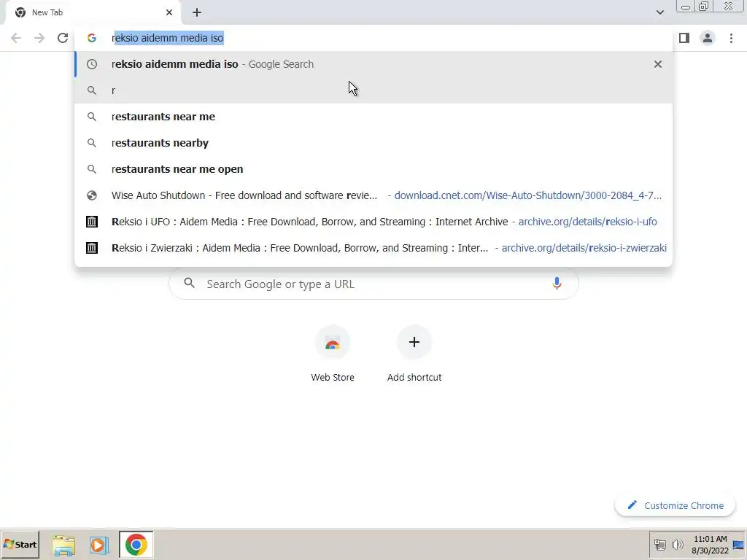Click the Internet Archive icon beside Reksio i Zwierzaki
Viewport: 747px width, 560px height.
coord(91,248)
